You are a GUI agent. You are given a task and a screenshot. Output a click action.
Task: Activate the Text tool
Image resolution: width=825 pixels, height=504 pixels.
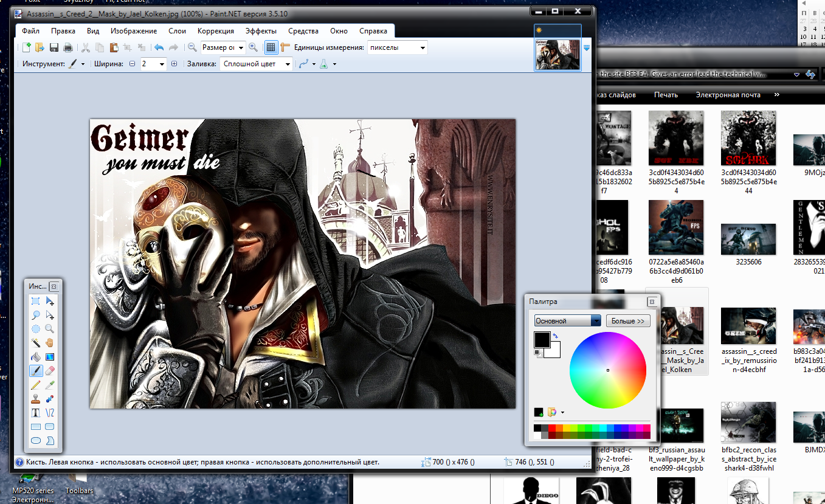point(36,413)
